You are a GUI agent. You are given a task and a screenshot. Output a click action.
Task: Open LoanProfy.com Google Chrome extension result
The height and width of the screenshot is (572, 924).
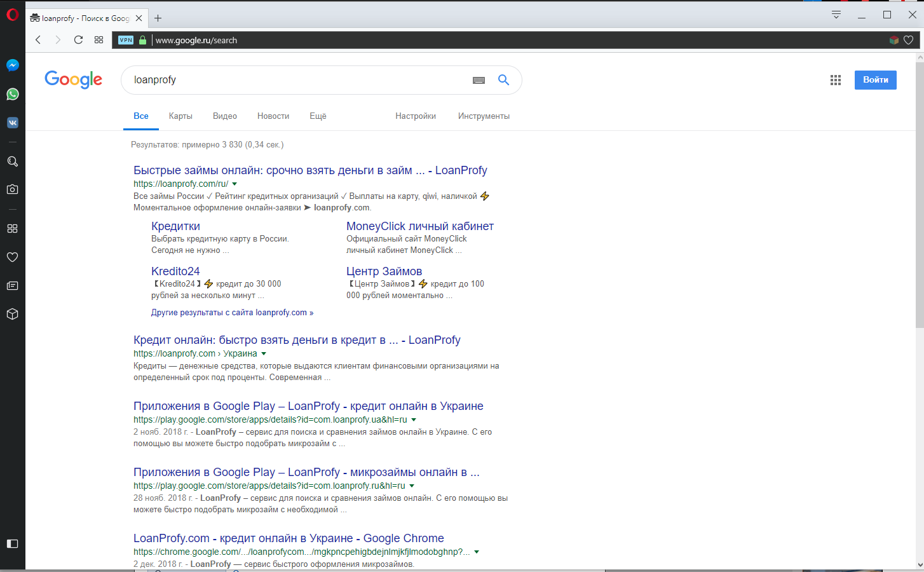coord(289,538)
